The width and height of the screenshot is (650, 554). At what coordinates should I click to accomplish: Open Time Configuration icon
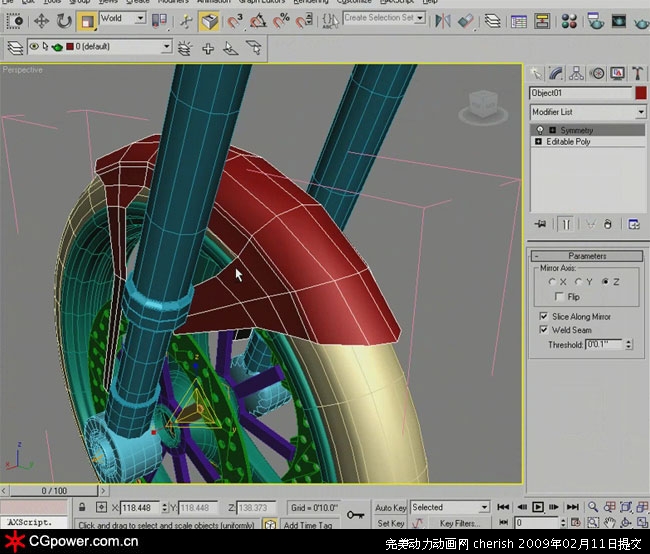click(x=575, y=522)
